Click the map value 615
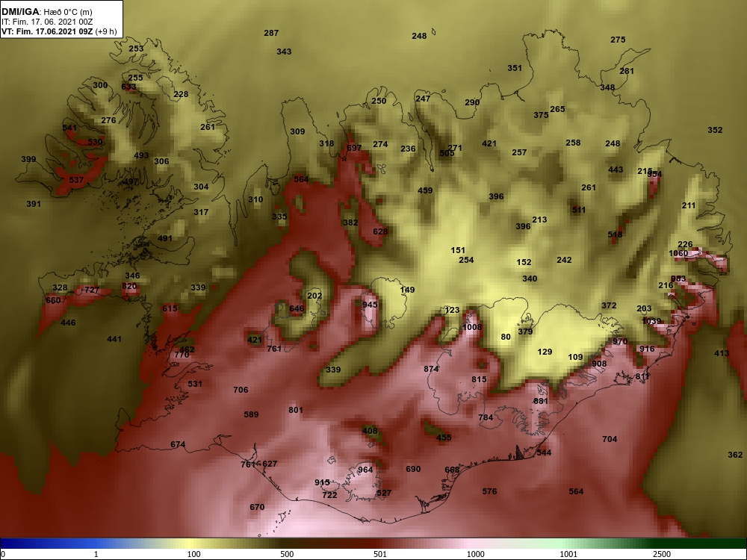Viewport: 747px width, 560px height. 170,308
